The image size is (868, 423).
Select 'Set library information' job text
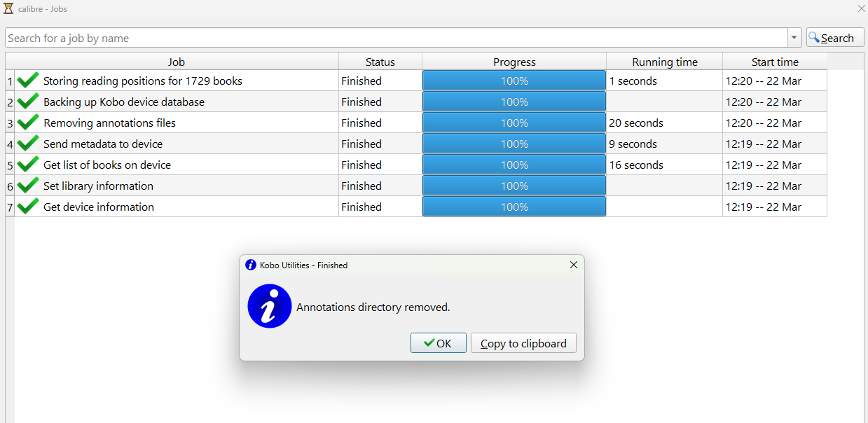pos(98,186)
